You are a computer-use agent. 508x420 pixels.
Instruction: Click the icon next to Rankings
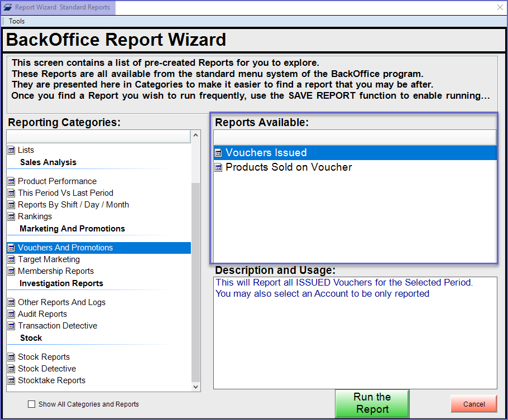pyautogui.click(x=11, y=216)
